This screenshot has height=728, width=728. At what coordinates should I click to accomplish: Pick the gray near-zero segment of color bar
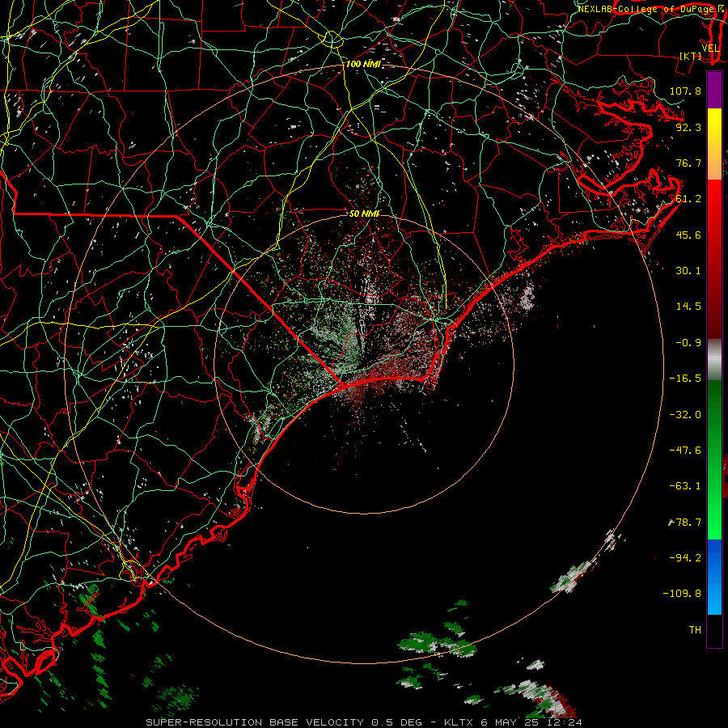click(x=714, y=360)
